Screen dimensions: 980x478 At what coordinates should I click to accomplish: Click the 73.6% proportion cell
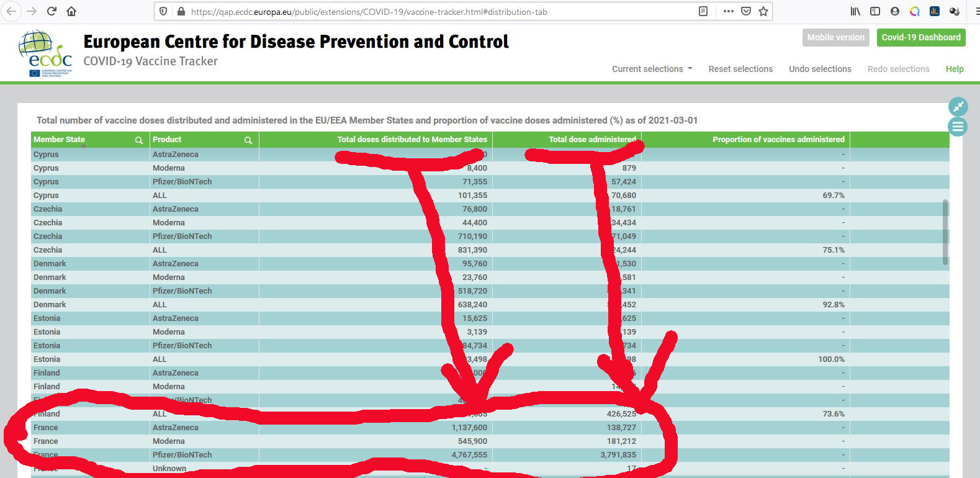tap(834, 414)
